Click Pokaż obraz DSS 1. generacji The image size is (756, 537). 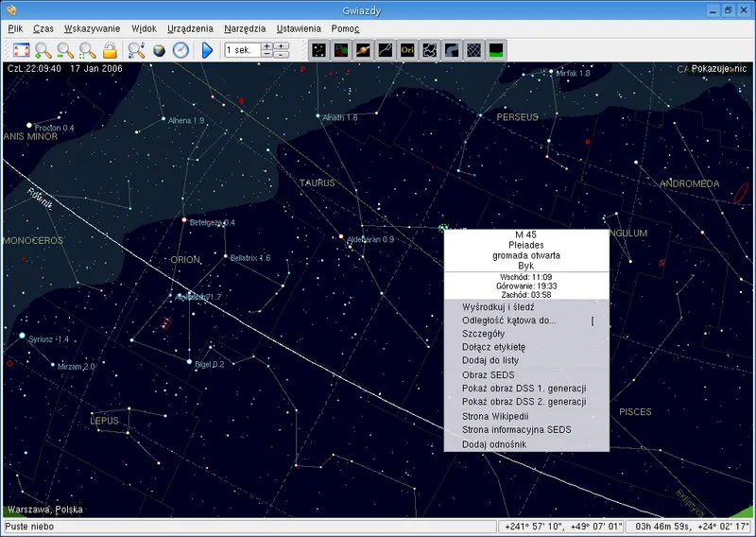(524, 389)
